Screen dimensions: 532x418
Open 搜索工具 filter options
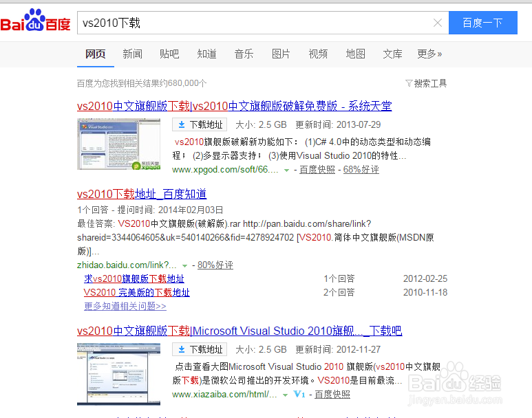pos(426,83)
